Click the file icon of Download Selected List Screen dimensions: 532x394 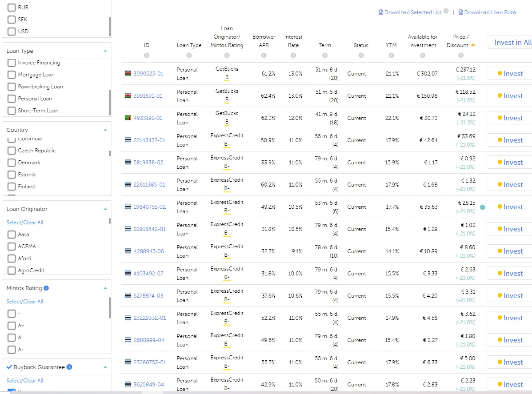pyautogui.click(x=381, y=12)
